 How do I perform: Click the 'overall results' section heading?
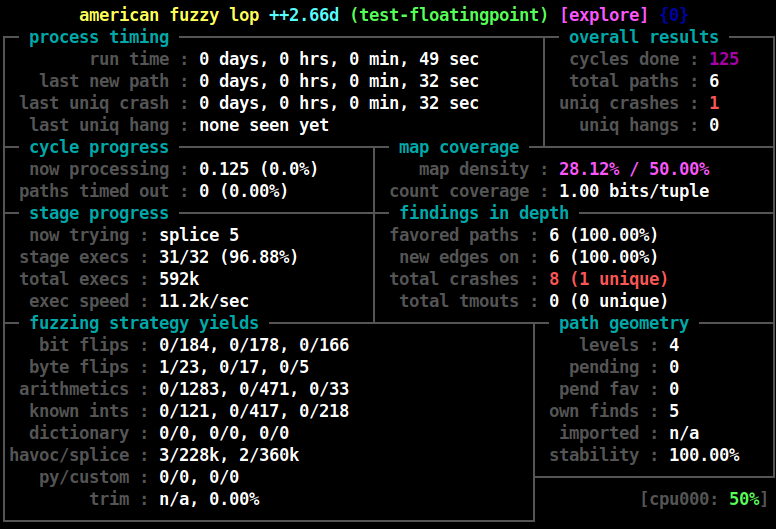click(644, 37)
